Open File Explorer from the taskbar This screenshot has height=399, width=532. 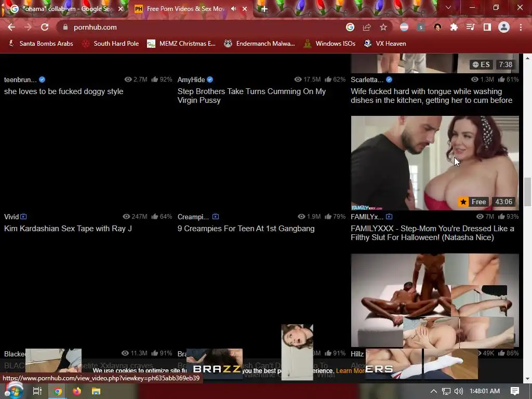point(96,391)
